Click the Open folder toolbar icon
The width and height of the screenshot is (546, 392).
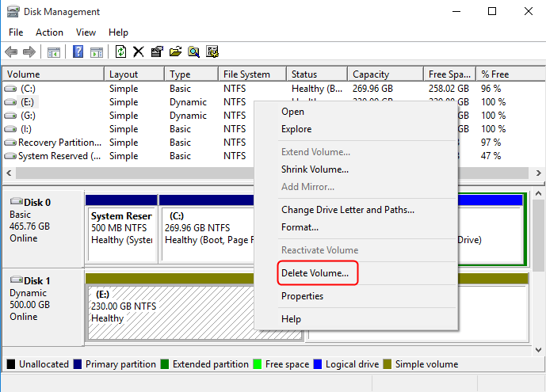tap(175, 52)
